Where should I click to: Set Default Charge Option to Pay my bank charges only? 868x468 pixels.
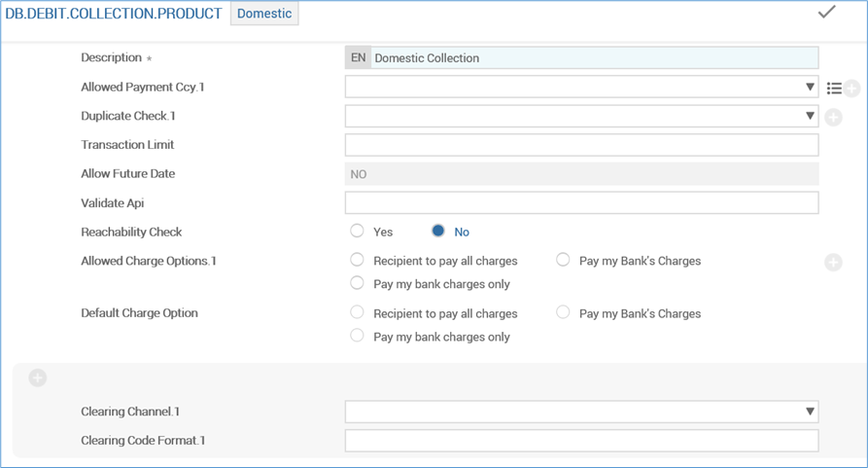358,336
